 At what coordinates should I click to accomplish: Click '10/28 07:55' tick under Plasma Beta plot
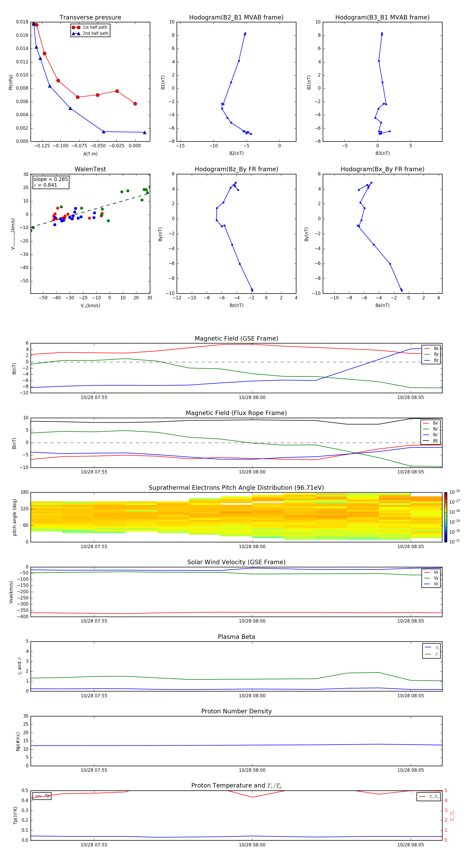94,696
